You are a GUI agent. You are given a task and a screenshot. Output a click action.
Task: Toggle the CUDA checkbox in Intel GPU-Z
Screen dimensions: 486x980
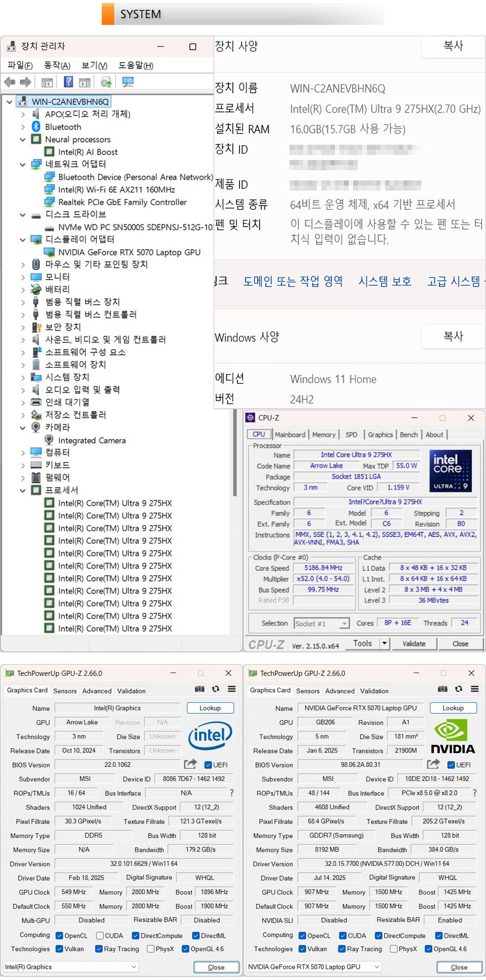coord(100,936)
